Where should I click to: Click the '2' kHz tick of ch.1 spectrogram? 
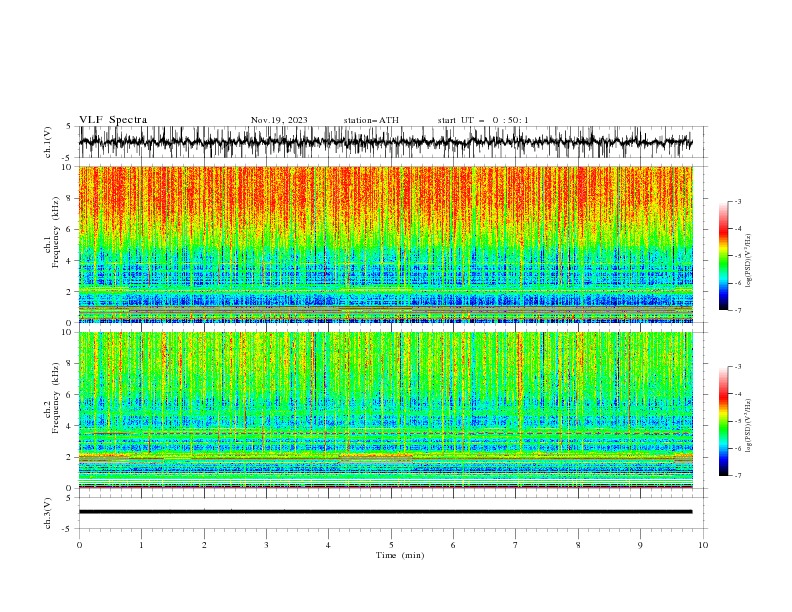tap(70, 292)
